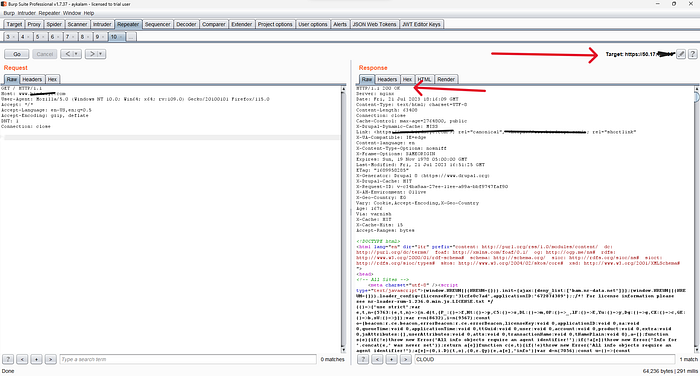700x376 pixels.
Task: Open history forward dropdown arrow
Action: click(x=101, y=54)
